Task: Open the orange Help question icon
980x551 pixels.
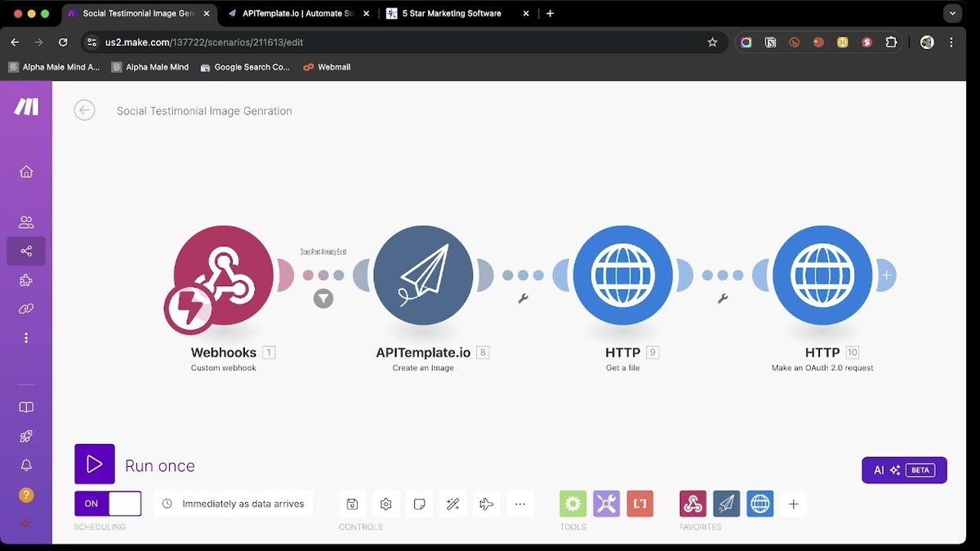Action: click(x=26, y=495)
